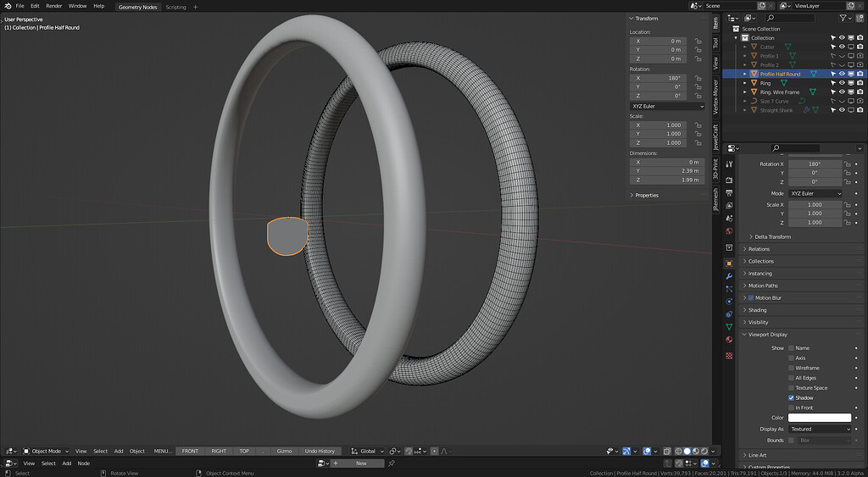Screen dimensions: 868x477
Task: Open the Scene properties tab icon
Action: click(x=729, y=219)
